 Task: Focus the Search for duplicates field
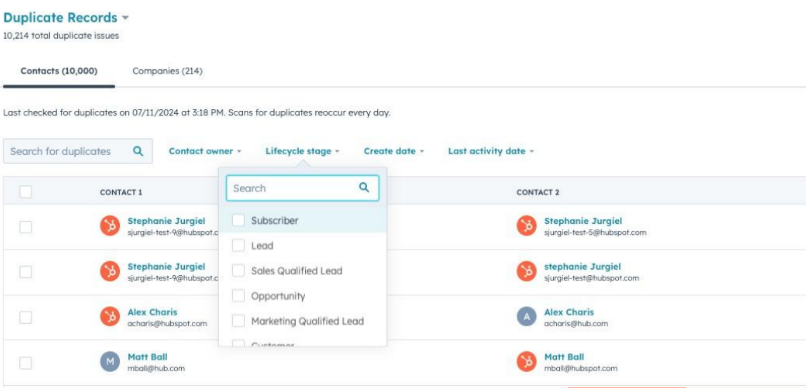click(x=78, y=151)
